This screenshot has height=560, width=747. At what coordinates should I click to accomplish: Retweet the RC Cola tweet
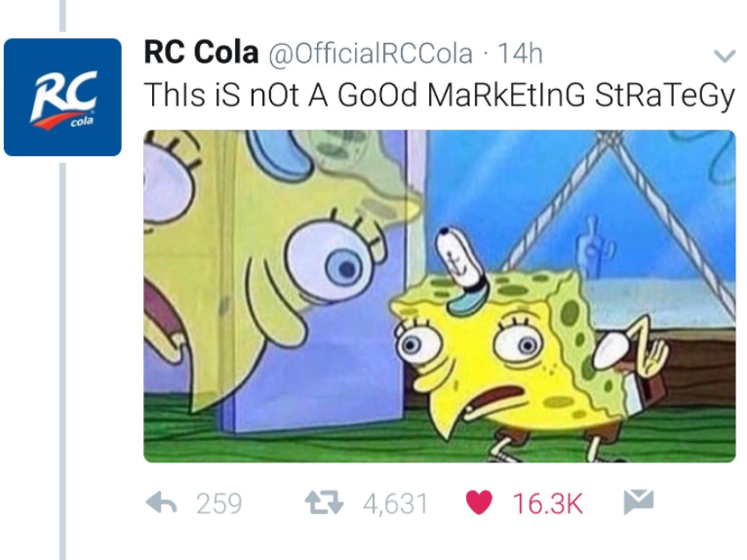click(x=324, y=502)
